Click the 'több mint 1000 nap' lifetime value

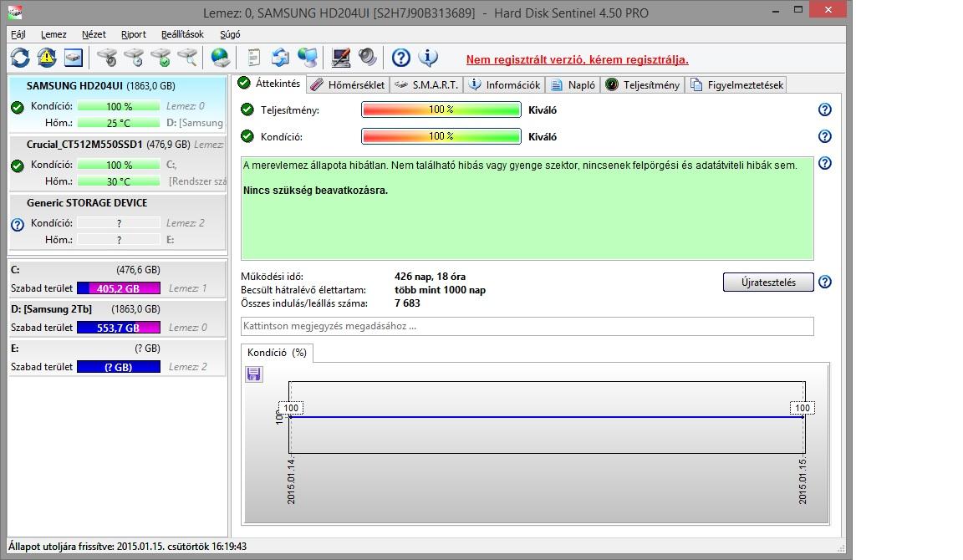pos(440,290)
